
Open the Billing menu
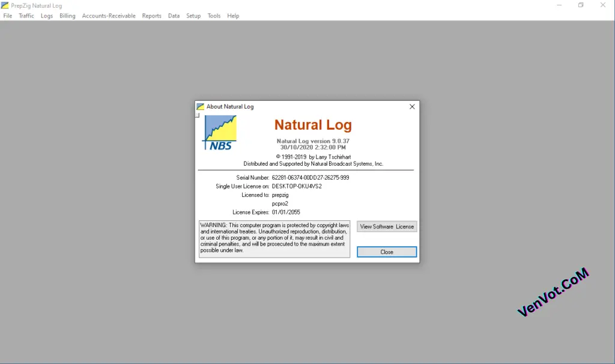(x=67, y=16)
